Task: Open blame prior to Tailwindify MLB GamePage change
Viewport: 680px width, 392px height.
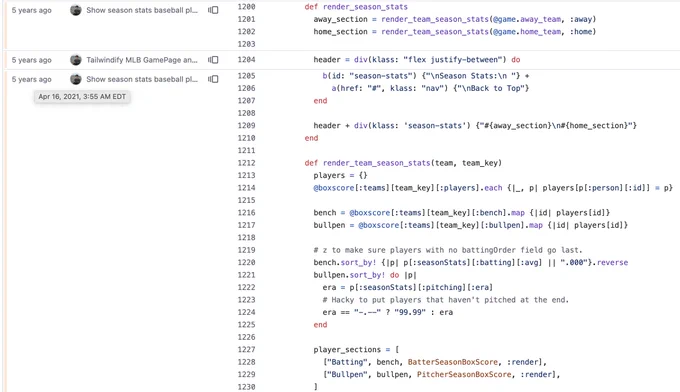Action: click(x=213, y=60)
